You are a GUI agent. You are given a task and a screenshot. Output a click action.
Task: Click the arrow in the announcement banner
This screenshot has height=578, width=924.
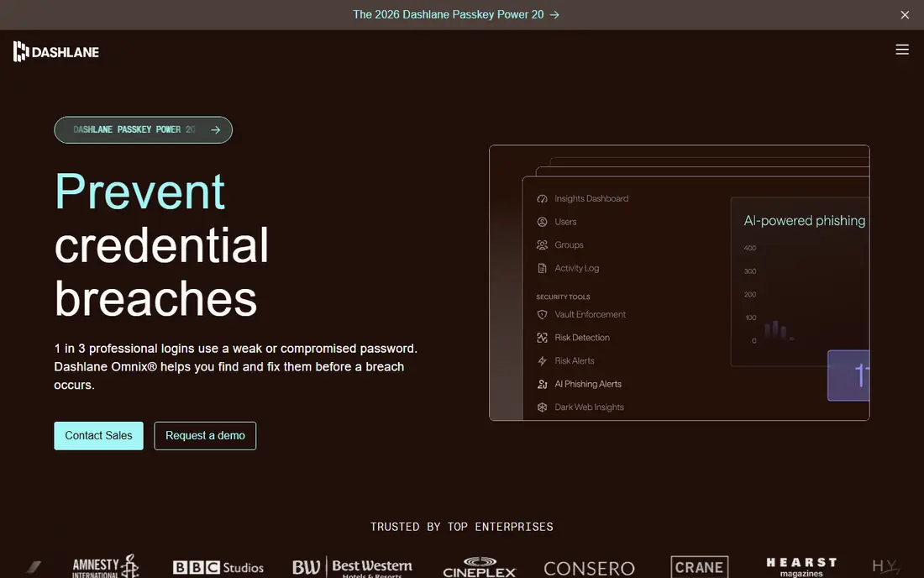554,15
